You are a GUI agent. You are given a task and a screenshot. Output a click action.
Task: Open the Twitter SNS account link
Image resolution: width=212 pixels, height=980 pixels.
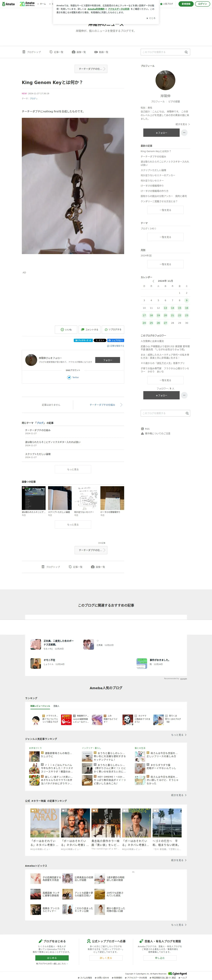pos(73,377)
